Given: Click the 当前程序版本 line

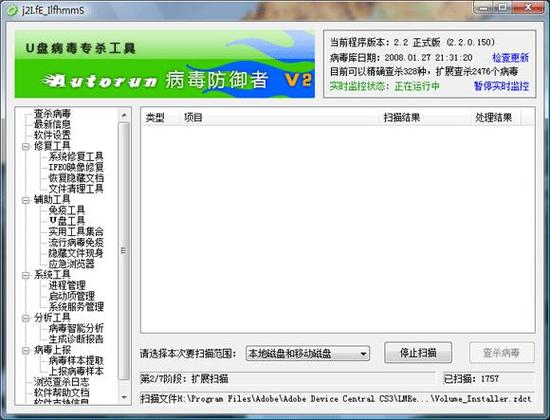Looking at the screenshot, I should [x=412, y=42].
